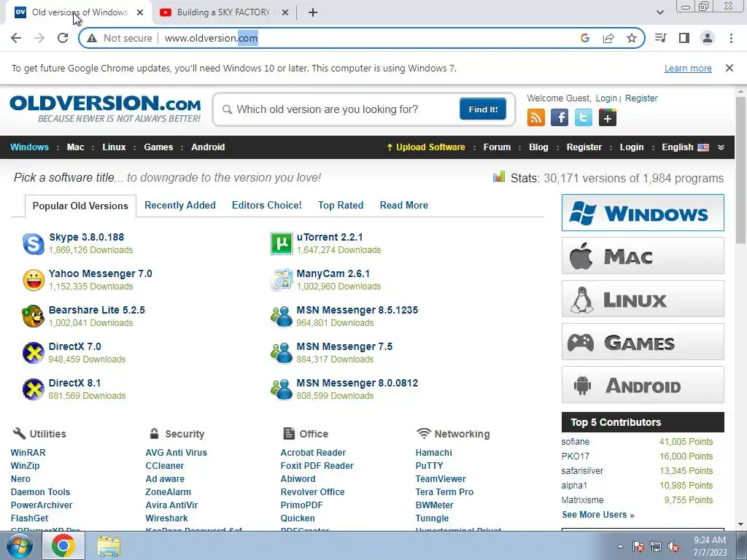Click the Google Plus share icon
This screenshot has height=560, width=747.
tap(608, 117)
